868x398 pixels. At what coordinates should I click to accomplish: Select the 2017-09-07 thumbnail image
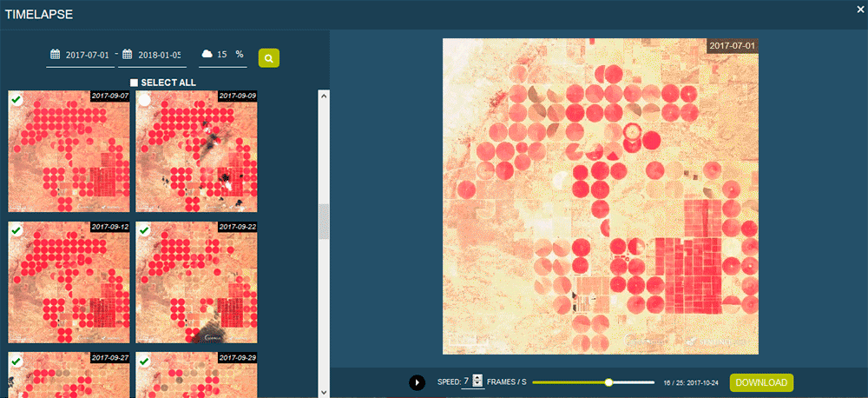69,151
